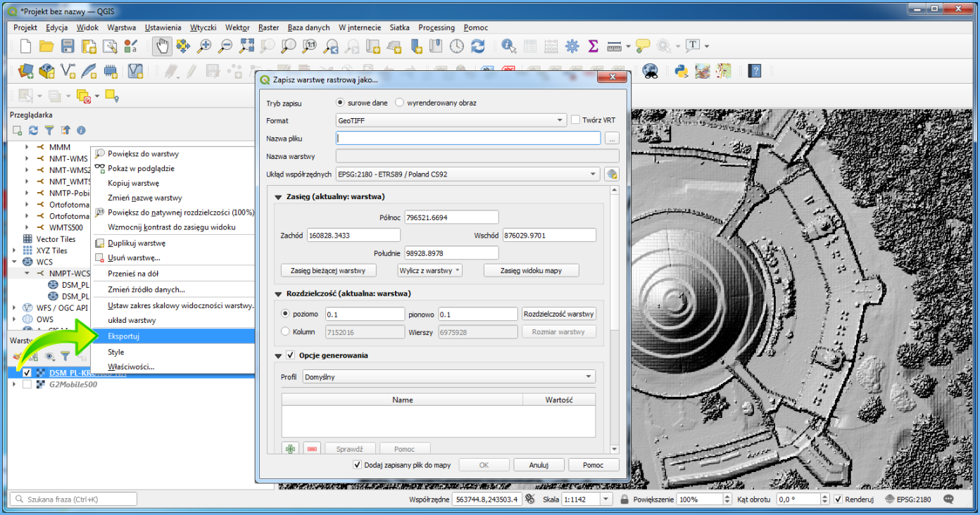Click the temporal controller clock icon
The width and height of the screenshot is (980, 515).
[x=457, y=46]
